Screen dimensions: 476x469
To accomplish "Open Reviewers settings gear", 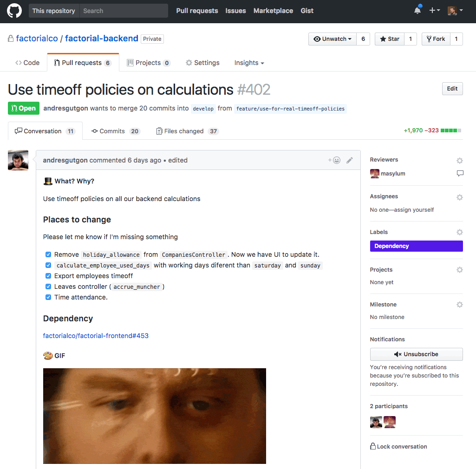I will (x=460, y=160).
